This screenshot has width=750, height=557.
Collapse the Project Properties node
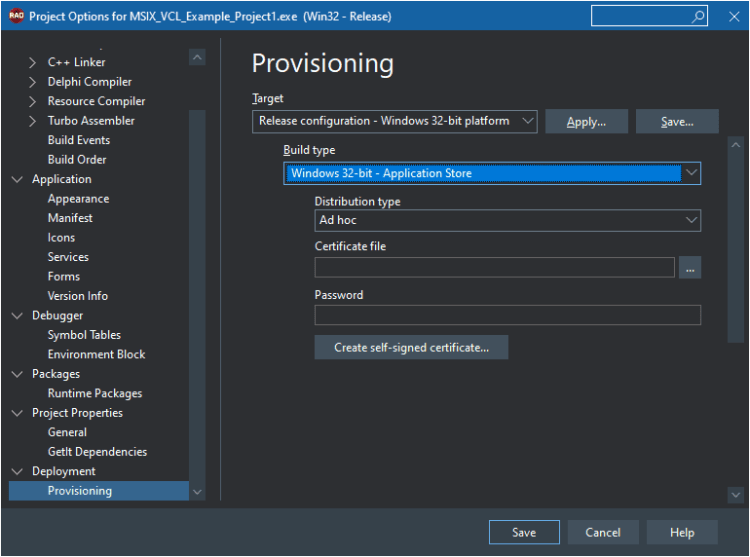17,413
